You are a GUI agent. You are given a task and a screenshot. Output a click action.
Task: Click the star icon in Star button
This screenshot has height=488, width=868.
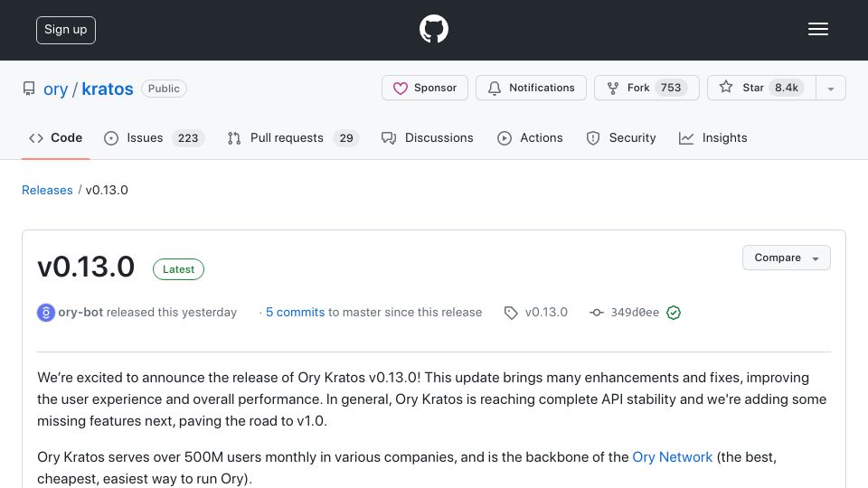(x=726, y=87)
